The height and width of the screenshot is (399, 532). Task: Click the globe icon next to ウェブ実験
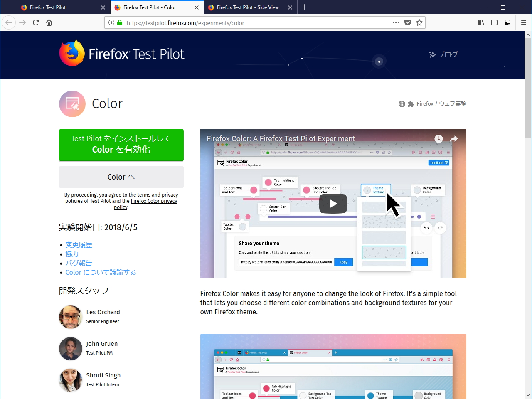tap(401, 103)
